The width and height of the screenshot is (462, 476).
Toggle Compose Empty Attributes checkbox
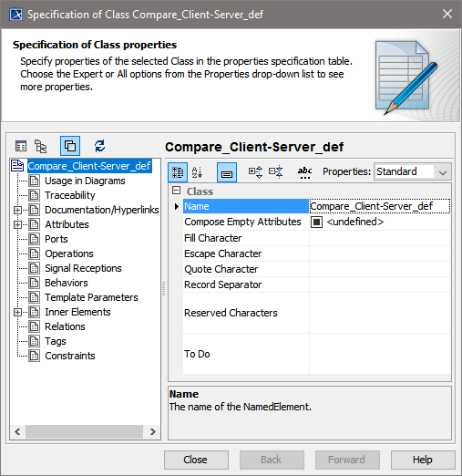(316, 222)
